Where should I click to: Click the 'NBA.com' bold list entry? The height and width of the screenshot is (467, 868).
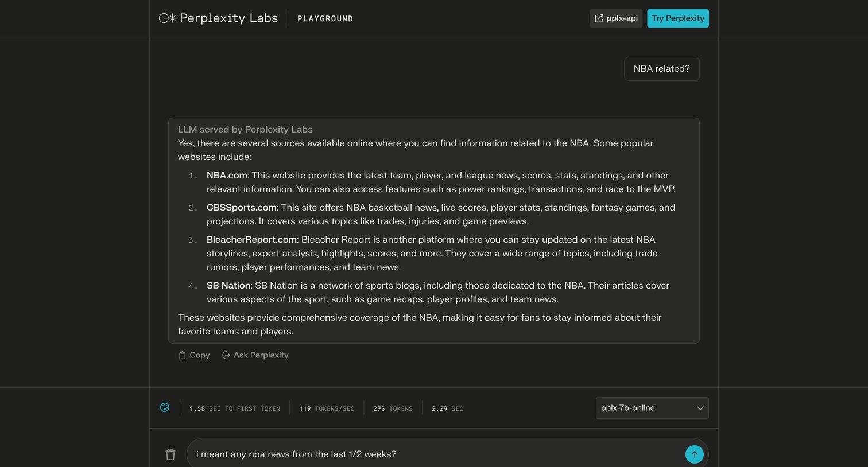tap(227, 176)
